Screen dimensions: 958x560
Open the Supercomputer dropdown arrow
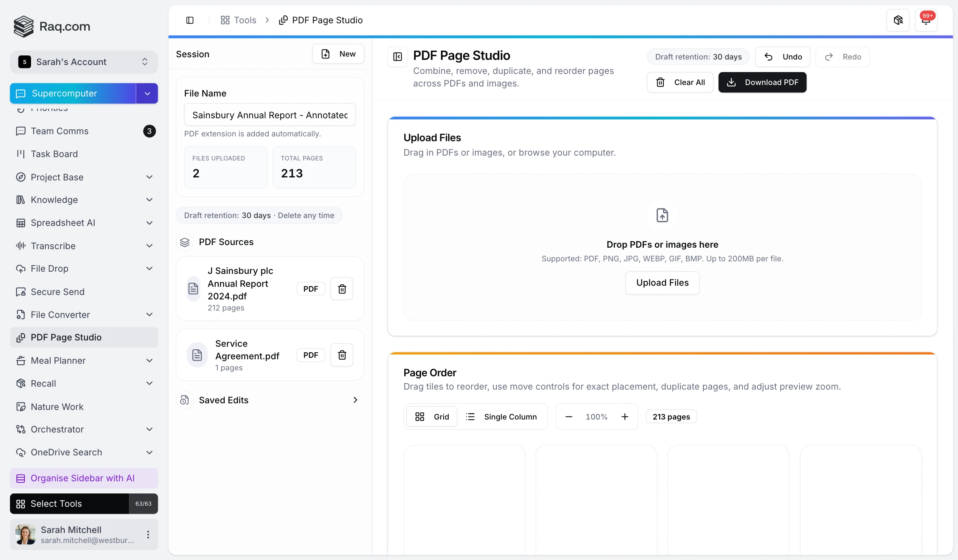pos(147,94)
